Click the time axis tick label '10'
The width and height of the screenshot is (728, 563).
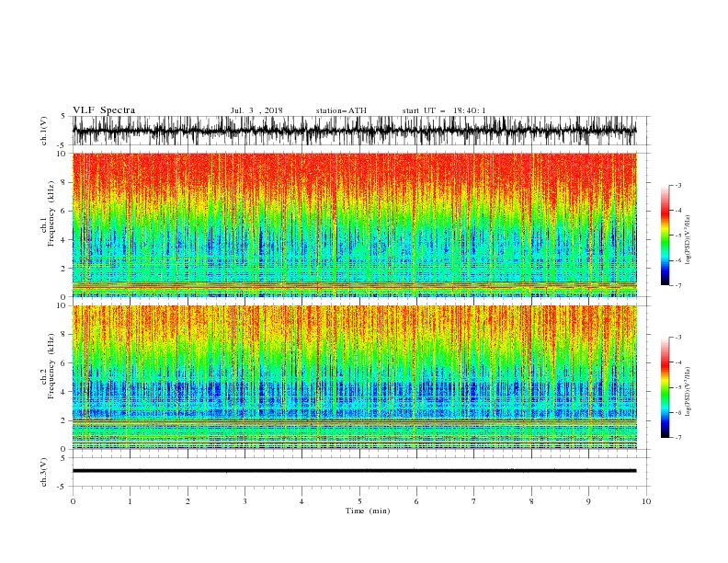pos(646,501)
